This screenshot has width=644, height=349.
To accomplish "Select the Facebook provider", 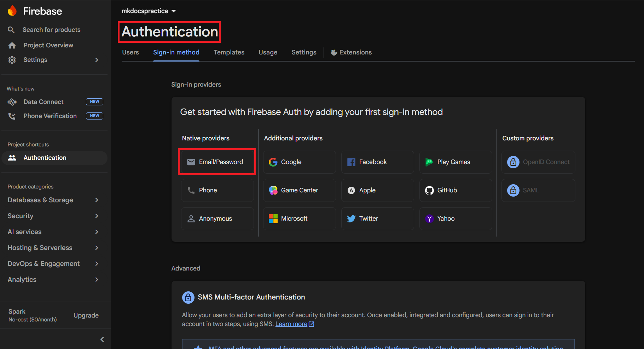I will tap(377, 162).
